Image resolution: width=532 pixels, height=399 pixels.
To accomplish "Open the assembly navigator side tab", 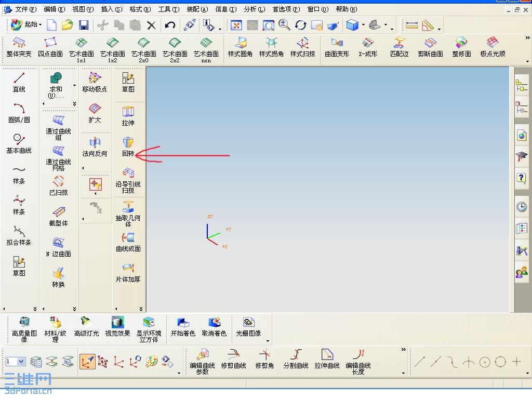I will coord(522,85).
